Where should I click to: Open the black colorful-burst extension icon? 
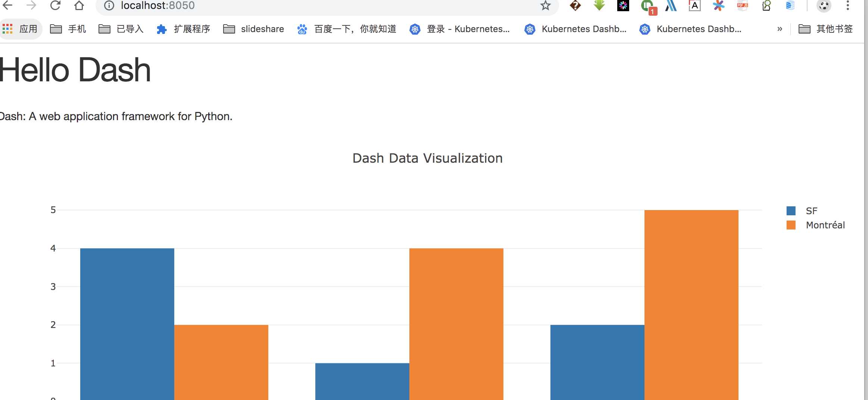[x=623, y=5]
